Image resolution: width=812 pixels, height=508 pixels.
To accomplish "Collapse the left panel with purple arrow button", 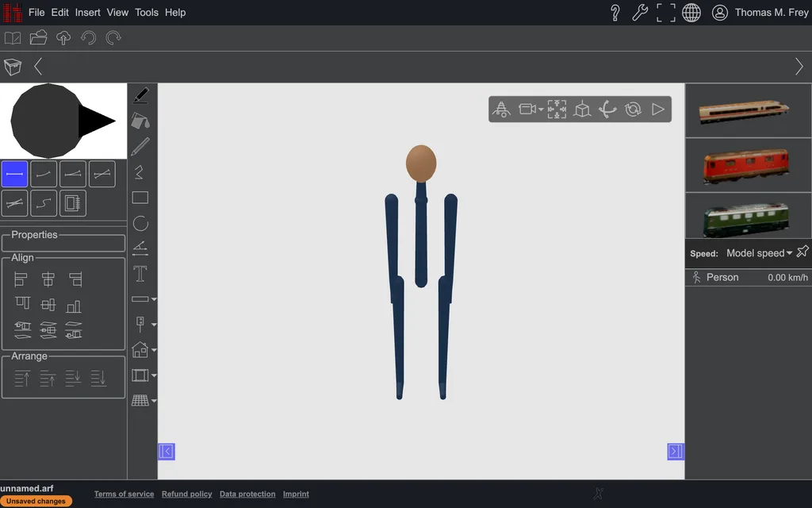I will [x=167, y=452].
